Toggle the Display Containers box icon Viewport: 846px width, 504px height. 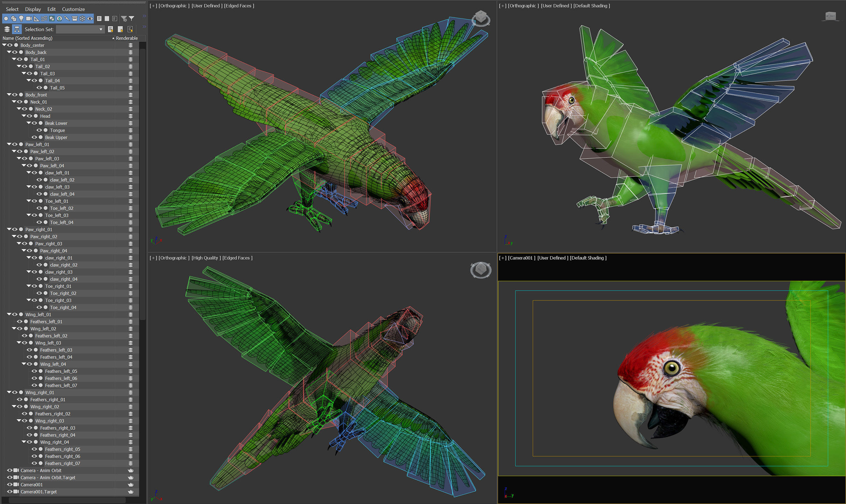coord(75,19)
